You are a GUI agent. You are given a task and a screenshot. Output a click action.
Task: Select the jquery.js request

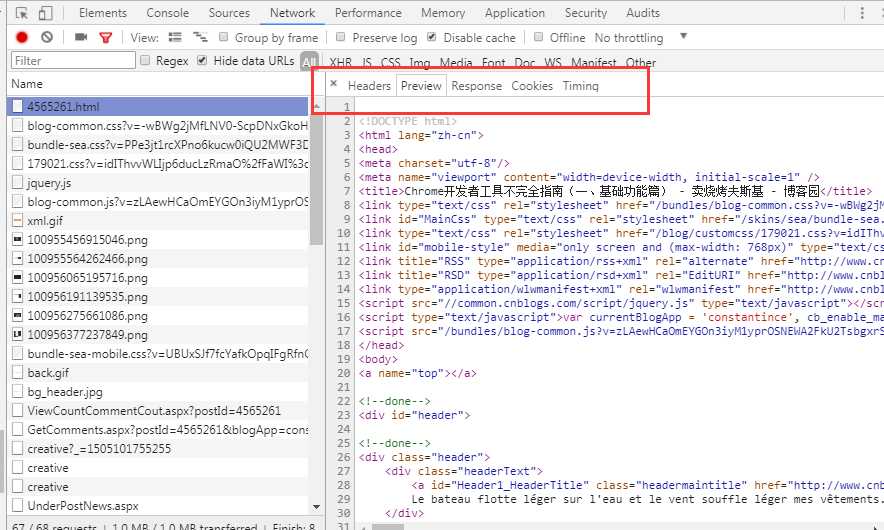click(157, 183)
